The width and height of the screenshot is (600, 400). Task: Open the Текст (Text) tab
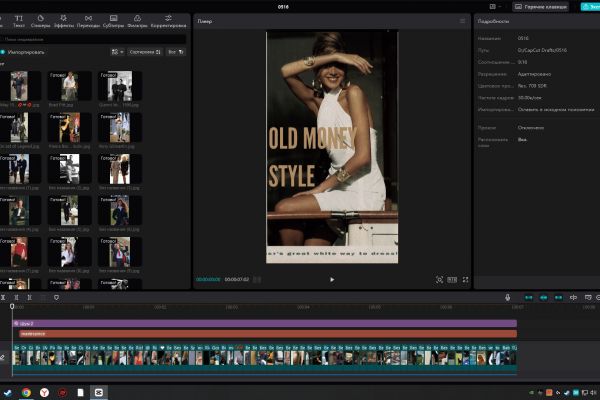click(18, 21)
